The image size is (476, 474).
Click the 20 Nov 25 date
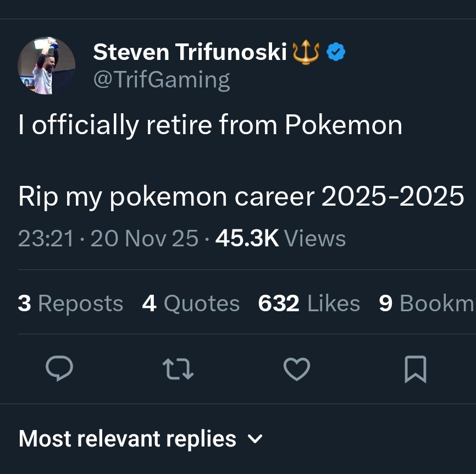144,238
